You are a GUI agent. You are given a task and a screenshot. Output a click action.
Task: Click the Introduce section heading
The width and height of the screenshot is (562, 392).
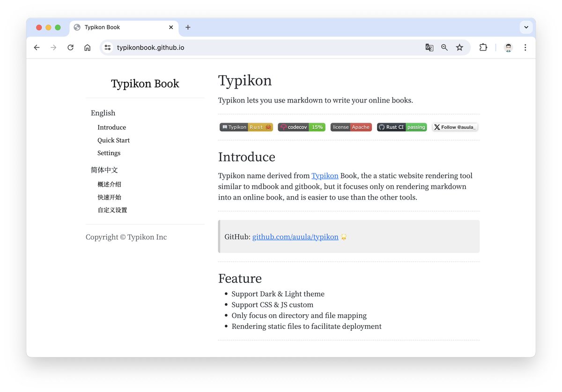[247, 156]
